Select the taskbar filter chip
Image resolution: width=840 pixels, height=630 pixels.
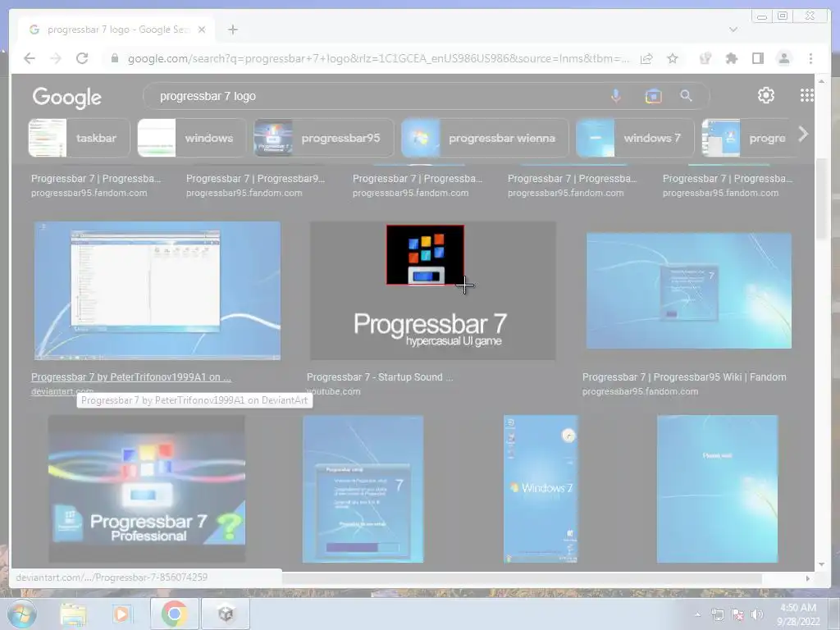[x=80, y=138]
